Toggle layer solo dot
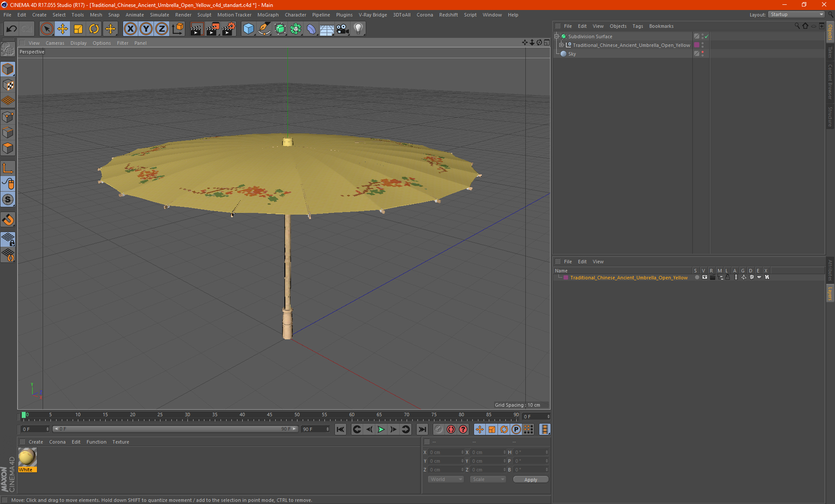 click(x=697, y=277)
